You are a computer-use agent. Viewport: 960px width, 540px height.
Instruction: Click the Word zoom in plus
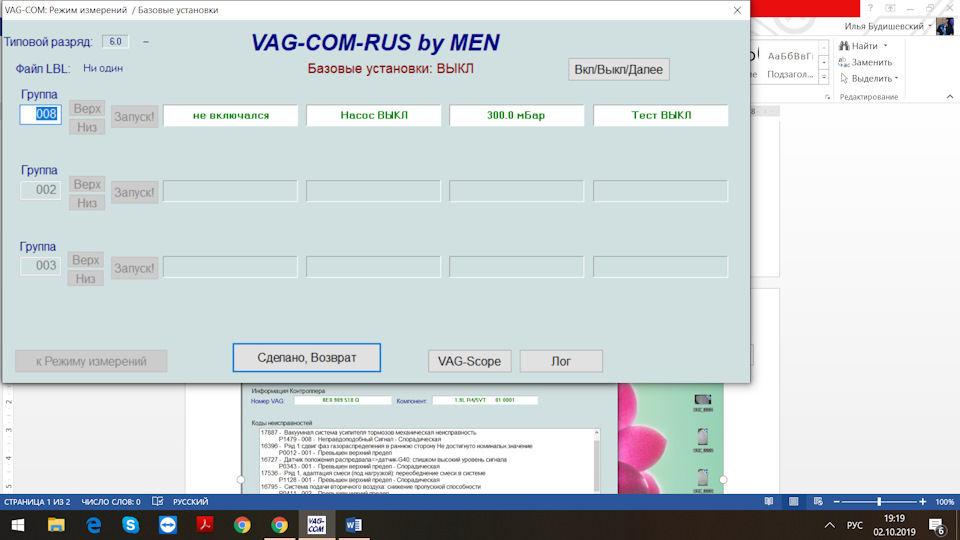point(923,502)
